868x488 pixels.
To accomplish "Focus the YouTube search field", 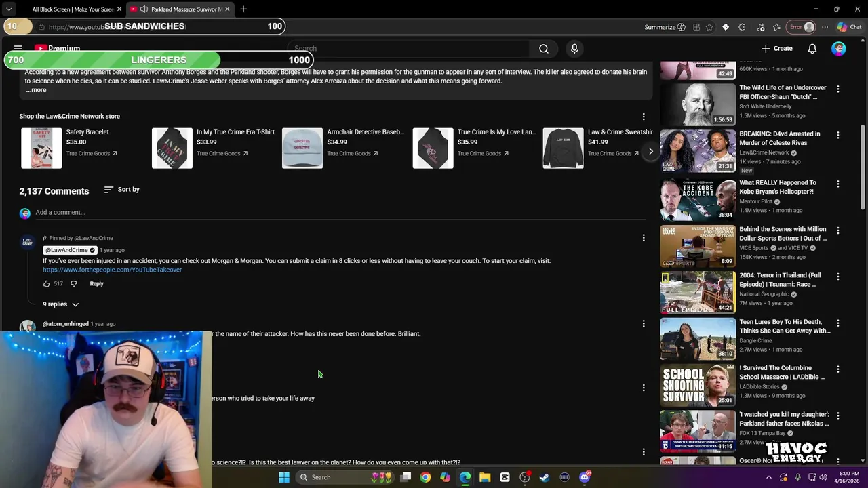I will point(409,49).
